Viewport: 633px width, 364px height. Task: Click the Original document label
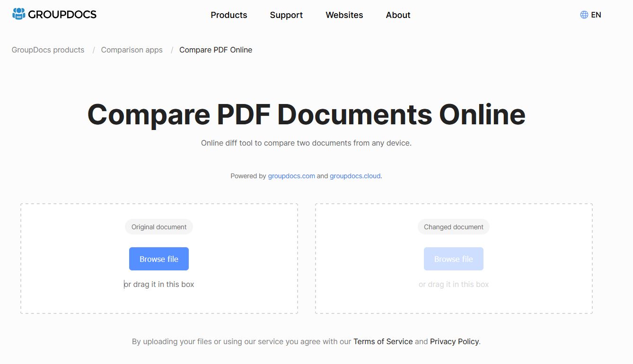(x=159, y=227)
